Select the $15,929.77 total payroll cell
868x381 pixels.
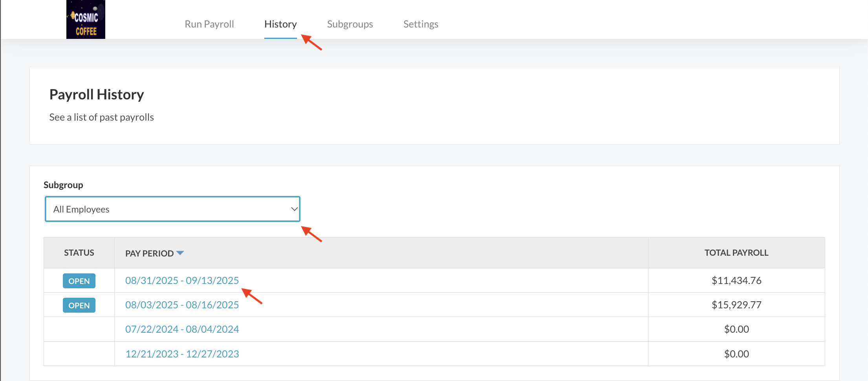(x=736, y=305)
